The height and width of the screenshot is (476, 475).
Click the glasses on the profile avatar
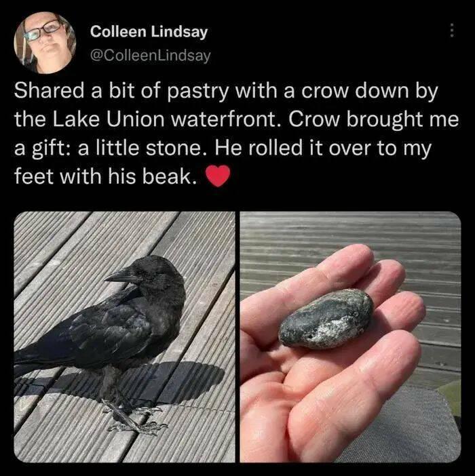42,32
